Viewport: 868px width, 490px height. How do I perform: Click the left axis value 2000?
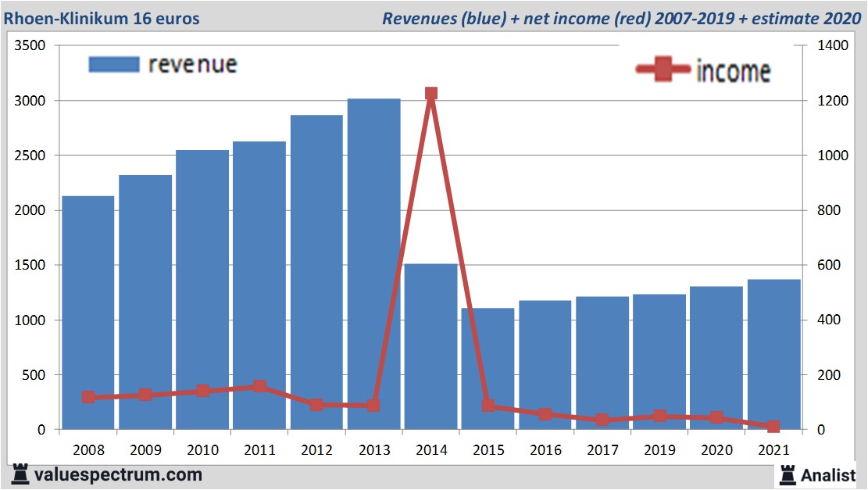[x=30, y=210]
